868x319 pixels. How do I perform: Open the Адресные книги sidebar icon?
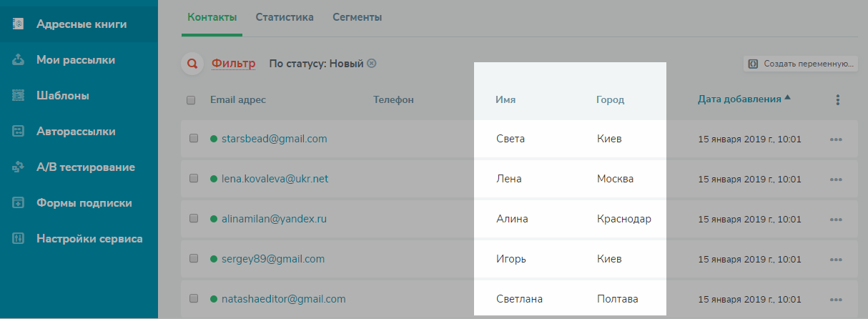tap(19, 24)
